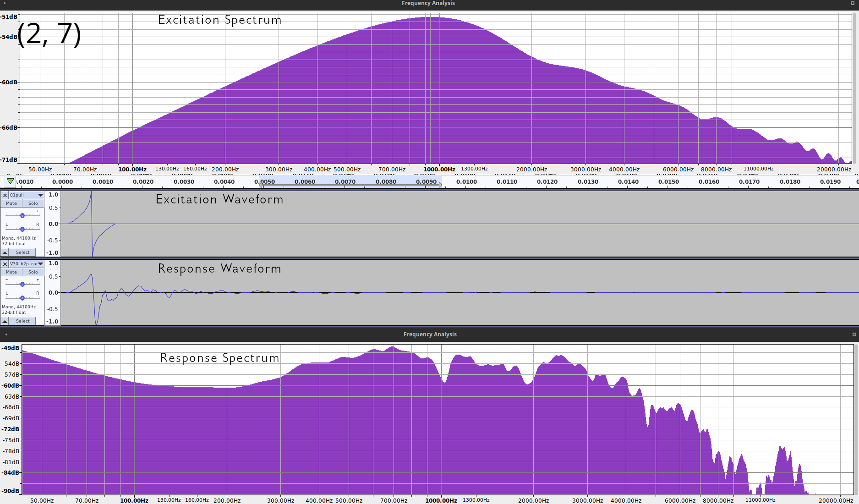This screenshot has width=859, height=504.
Task: Click the dot icon in the bottom Frequency Analysis title bar
Action: tap(6, 334)
